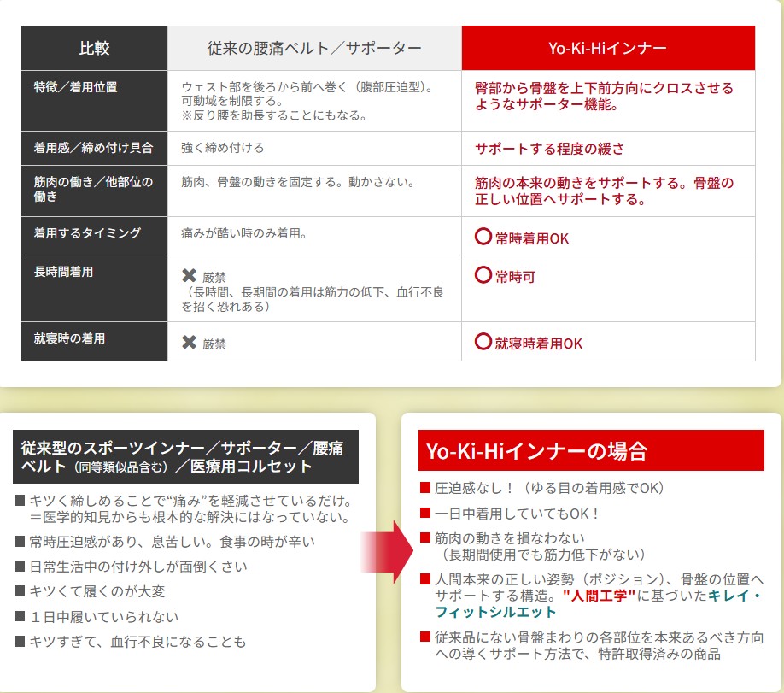Screen dimensions: 784x693
Task: Click the 特徴／着用位置 row label
Action: (75, 87)
